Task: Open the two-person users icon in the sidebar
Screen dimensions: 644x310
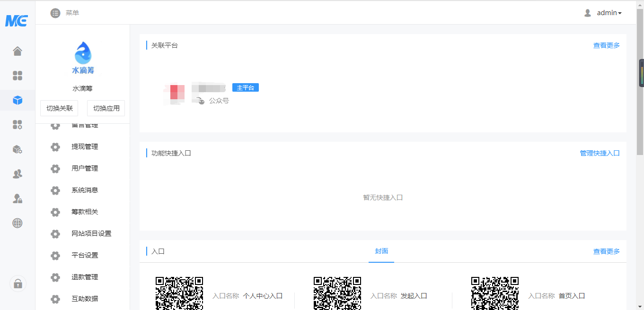Action: (18, 174)
